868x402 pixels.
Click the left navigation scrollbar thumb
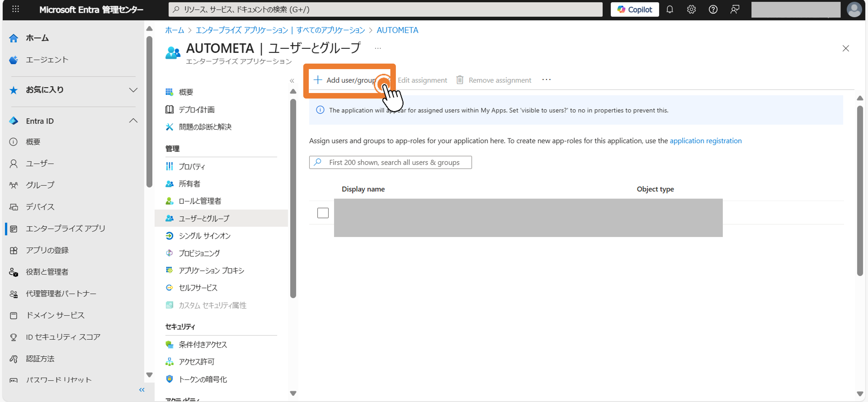(x=149, y=112)
